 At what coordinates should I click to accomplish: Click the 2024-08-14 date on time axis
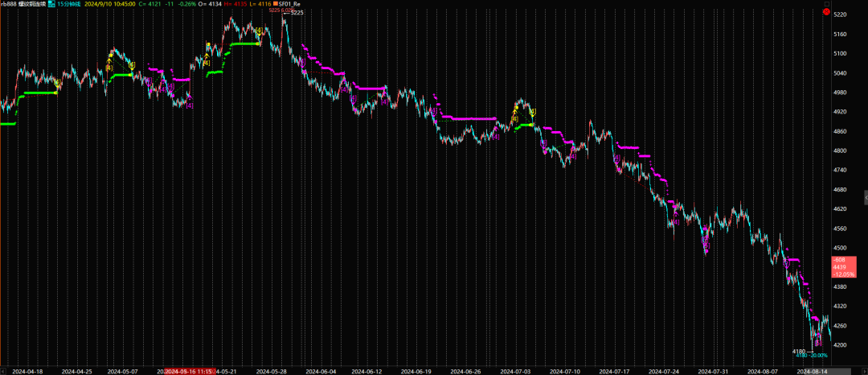tap(812, 371)
